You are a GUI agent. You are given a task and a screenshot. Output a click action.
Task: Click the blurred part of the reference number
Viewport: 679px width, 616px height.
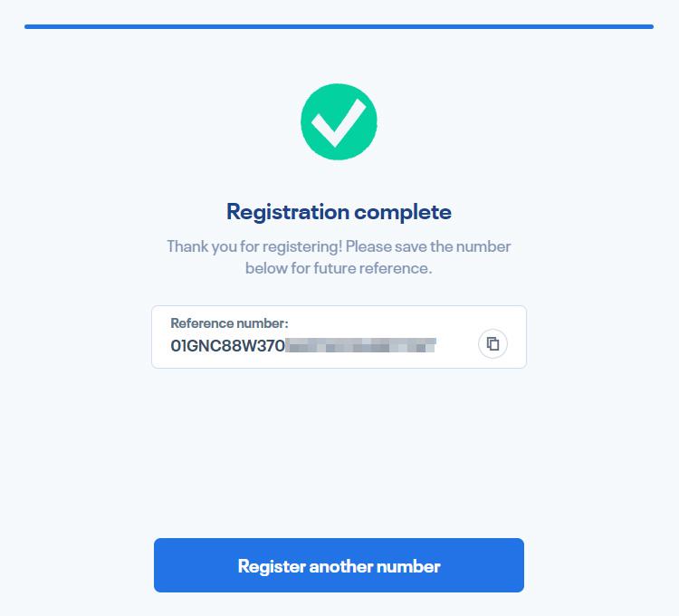[x=360, y=345]
